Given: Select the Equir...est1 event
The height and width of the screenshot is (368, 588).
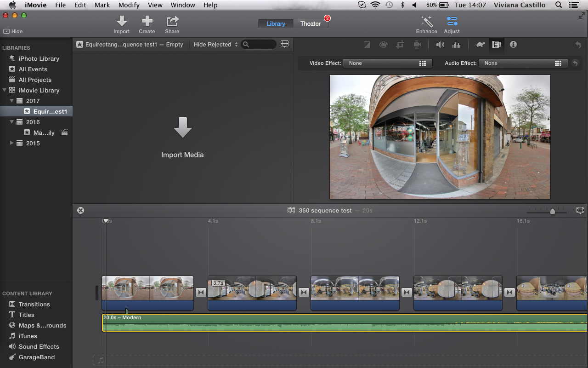Looking at the screenshot, I should [36, 111].
